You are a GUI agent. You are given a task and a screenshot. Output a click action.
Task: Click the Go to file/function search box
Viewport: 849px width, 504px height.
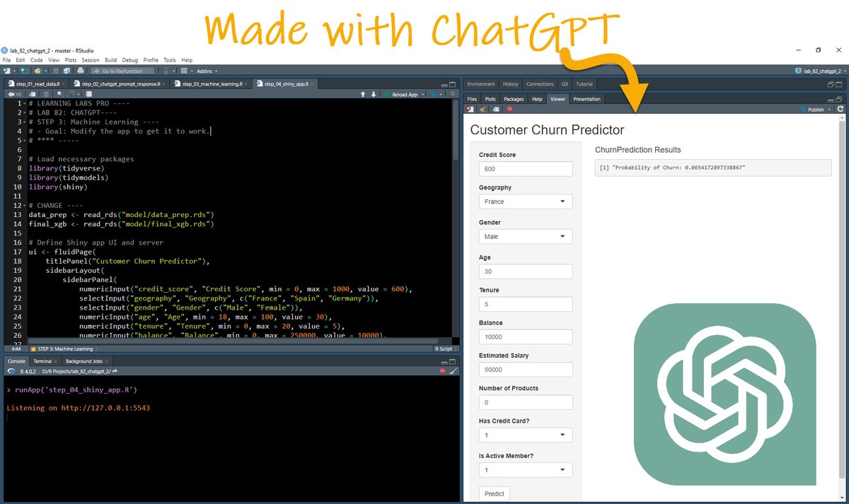pyautogui.click(x=122, y=71)
